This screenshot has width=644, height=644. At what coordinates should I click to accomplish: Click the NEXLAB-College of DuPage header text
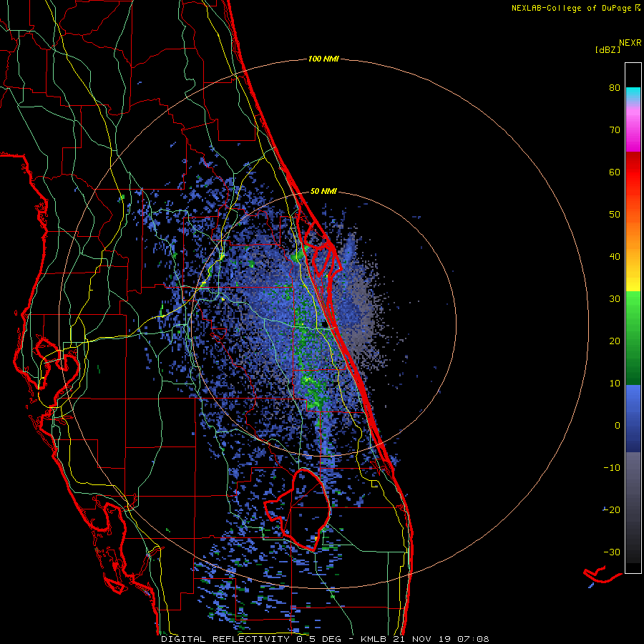[x=576, y=8]
